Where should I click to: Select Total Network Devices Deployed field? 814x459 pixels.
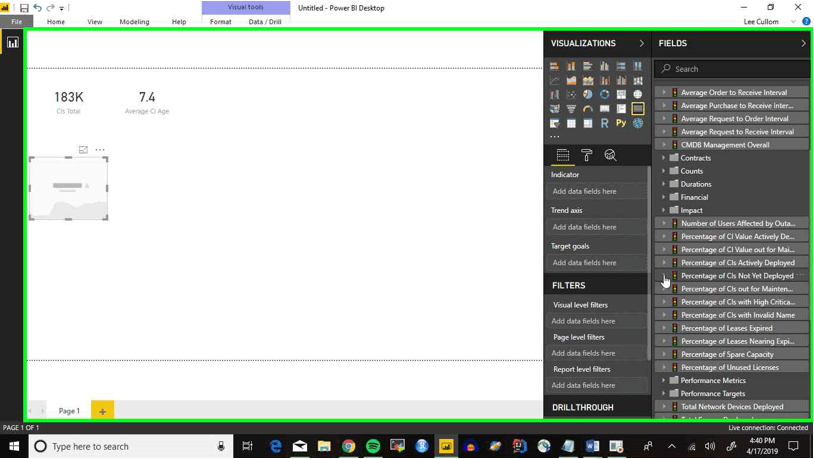tap(732, 407)
